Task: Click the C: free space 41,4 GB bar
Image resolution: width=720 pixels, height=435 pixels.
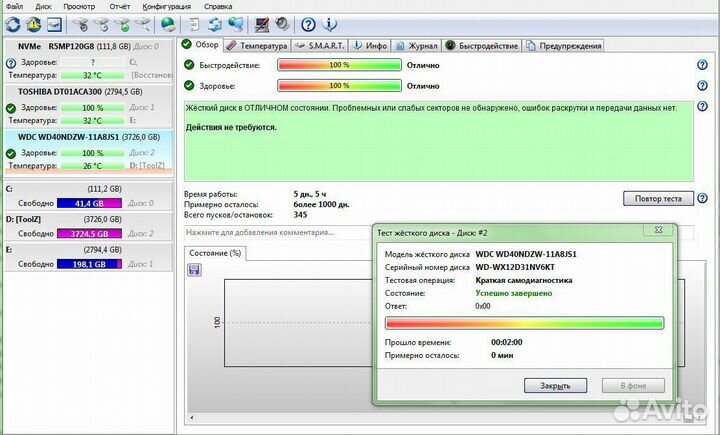Action: point(90,203)
